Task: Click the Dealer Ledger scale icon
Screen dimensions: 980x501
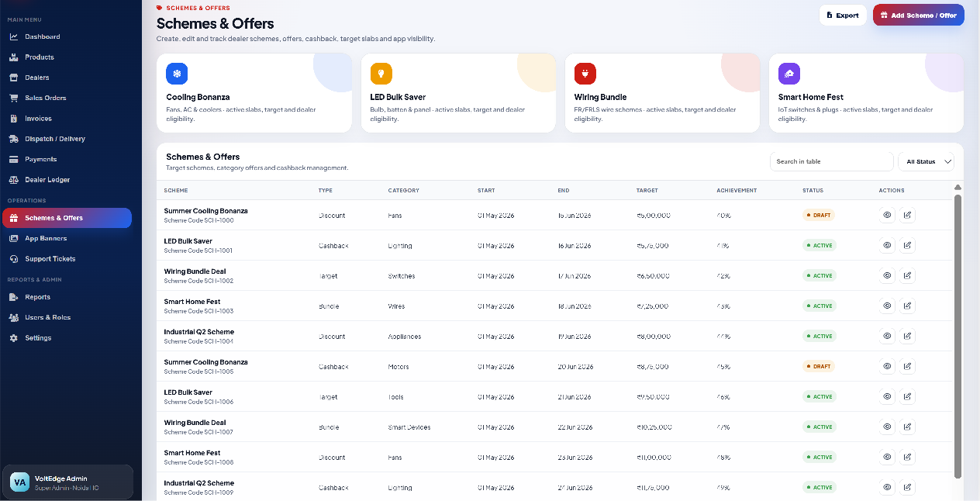Action: coord(13,180)
